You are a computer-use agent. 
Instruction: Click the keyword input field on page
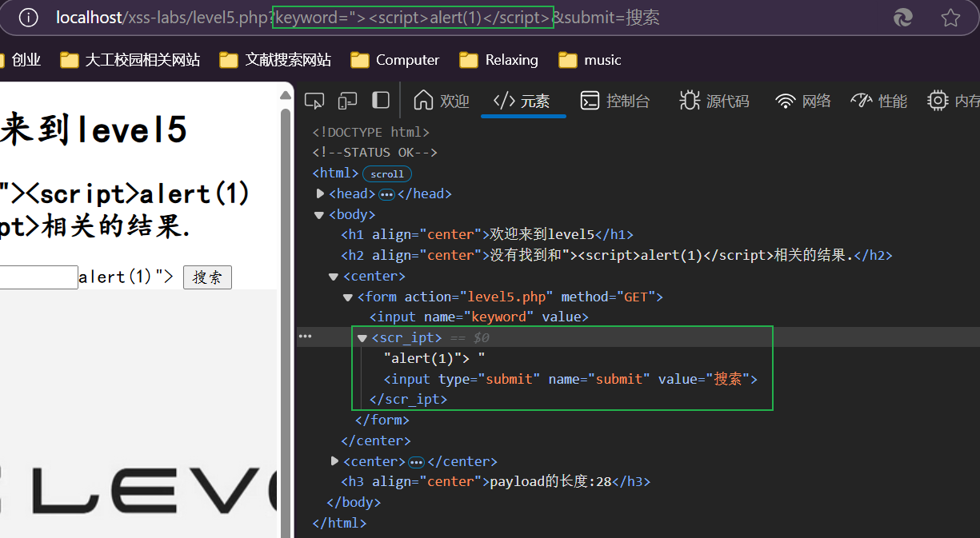(x=38, y=277)
